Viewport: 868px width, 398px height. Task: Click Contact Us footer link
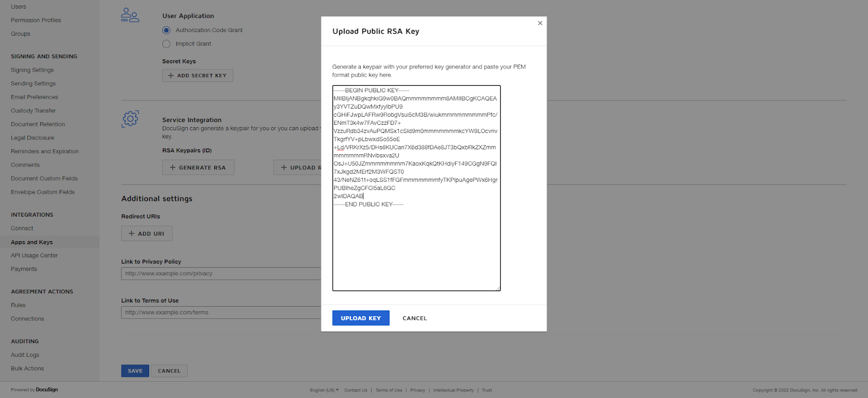(x=356, y=390)
